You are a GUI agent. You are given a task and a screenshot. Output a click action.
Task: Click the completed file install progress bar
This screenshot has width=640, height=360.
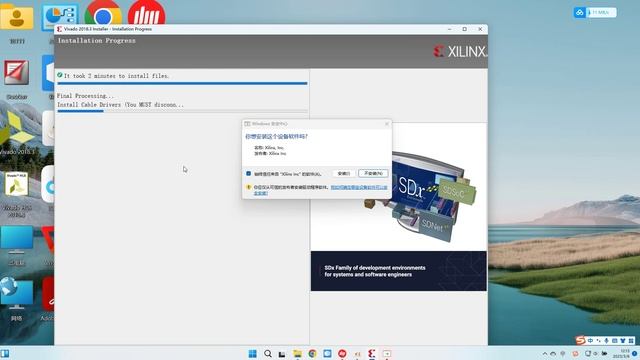point(182,83)
